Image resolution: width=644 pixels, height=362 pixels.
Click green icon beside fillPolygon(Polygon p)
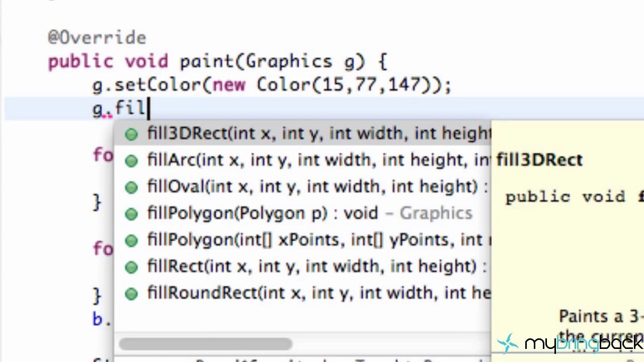pyautogui.click(x=131, y=214)
